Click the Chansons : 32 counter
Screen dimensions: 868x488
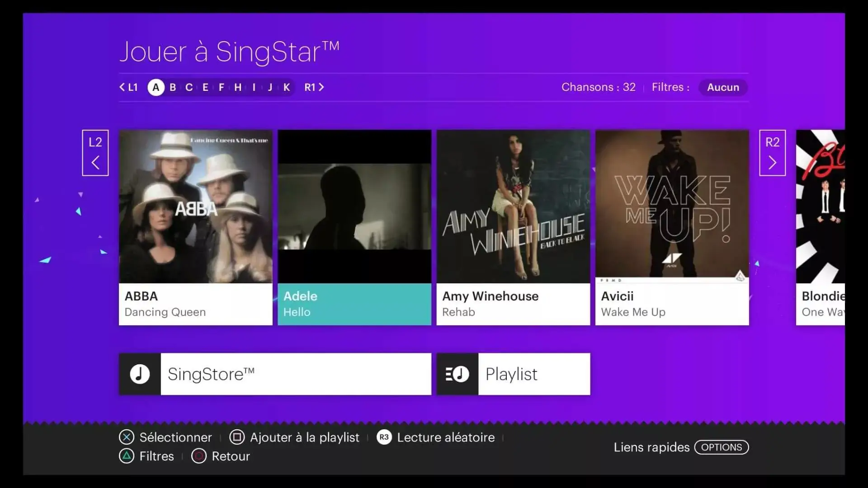599,87
